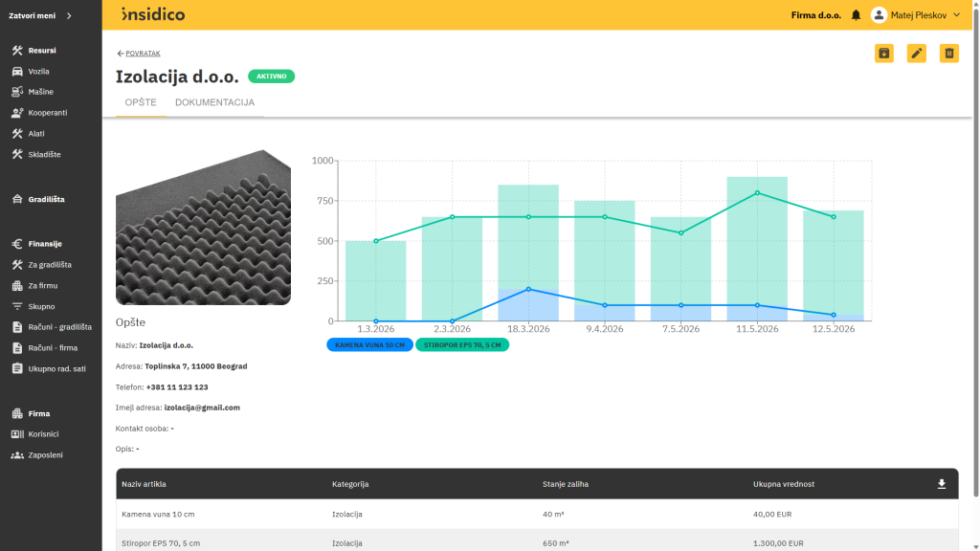Open notifications bell icon
Image resolution: width=980 pixels, height=551 pixels.
coord(856,15)
